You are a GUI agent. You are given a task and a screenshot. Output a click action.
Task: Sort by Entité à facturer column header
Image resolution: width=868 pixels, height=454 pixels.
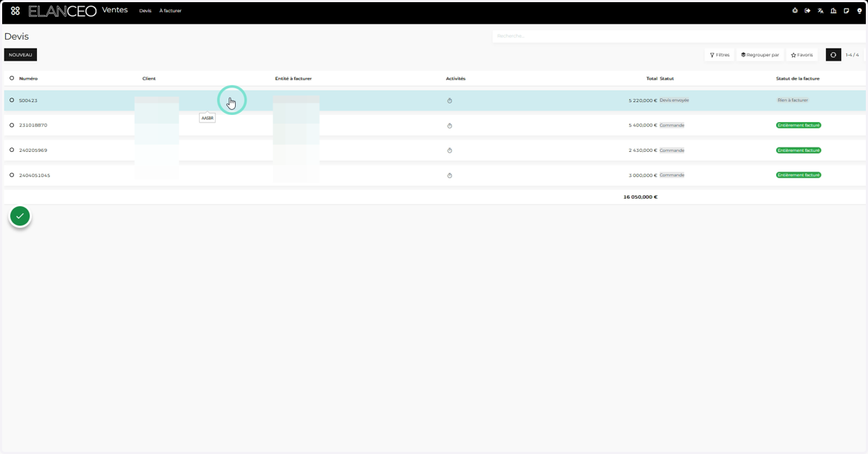pos(294,78)
